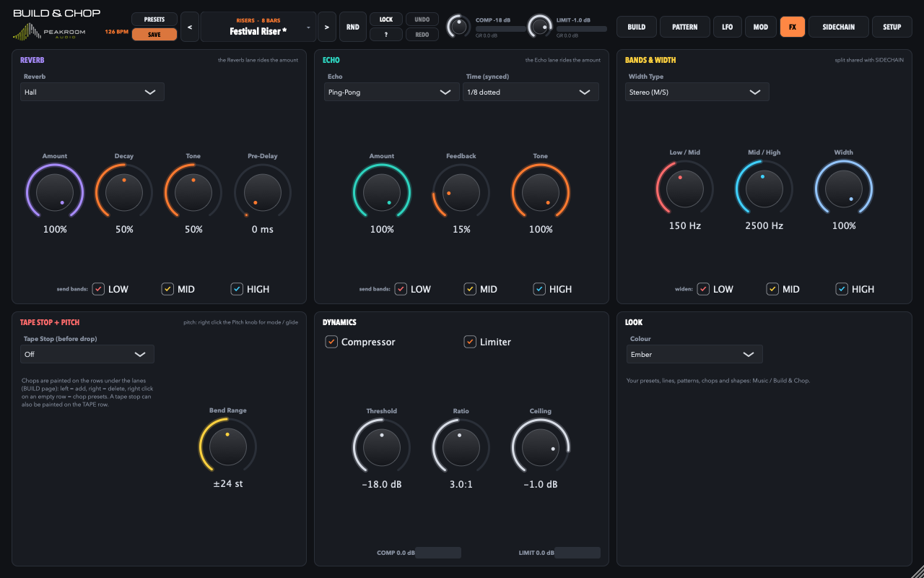Open the Width Type Stereo (M/S) dropdown

point(697,92)
